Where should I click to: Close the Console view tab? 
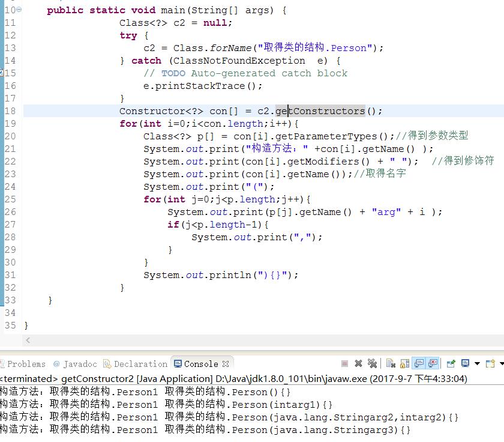pyautogui.click(x=226, y=364)
